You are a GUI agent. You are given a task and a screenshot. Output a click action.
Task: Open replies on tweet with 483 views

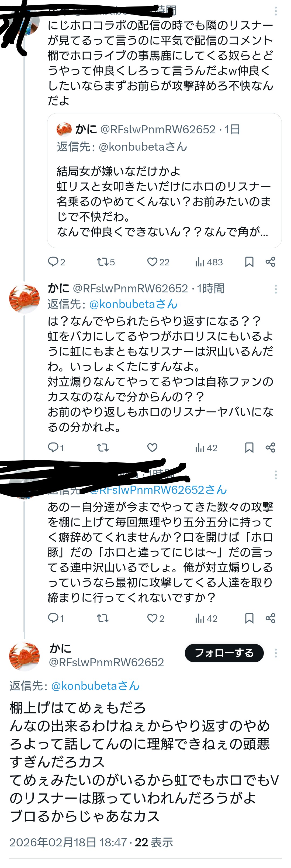(53, 262)
